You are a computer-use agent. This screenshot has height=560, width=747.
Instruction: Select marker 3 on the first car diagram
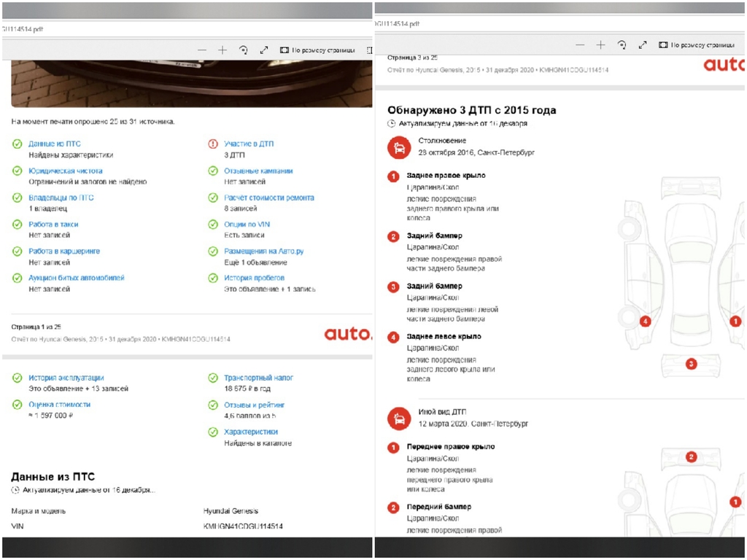point(691,365)
